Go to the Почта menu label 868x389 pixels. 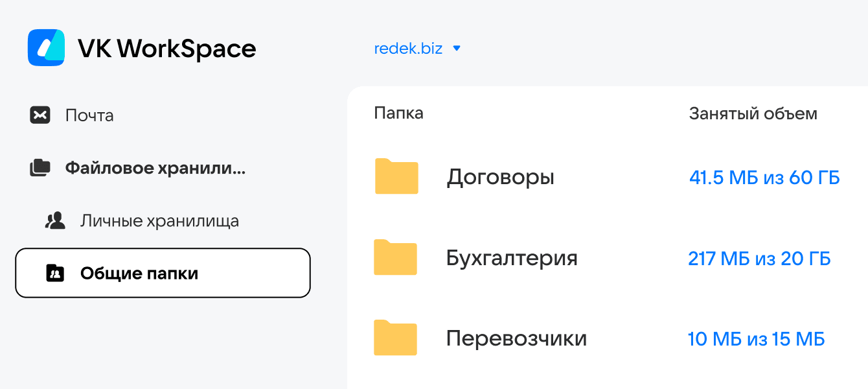point(89,115)
